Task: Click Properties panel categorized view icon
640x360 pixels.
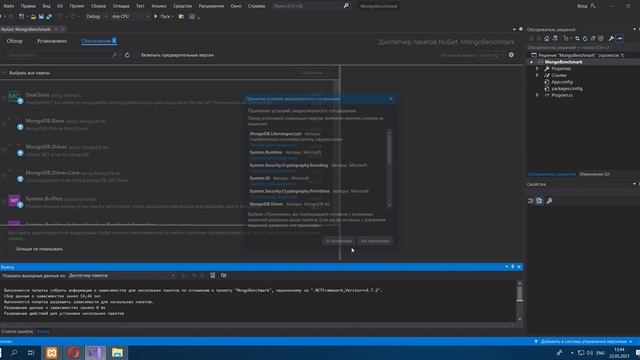Action: [x=531, y=201]
